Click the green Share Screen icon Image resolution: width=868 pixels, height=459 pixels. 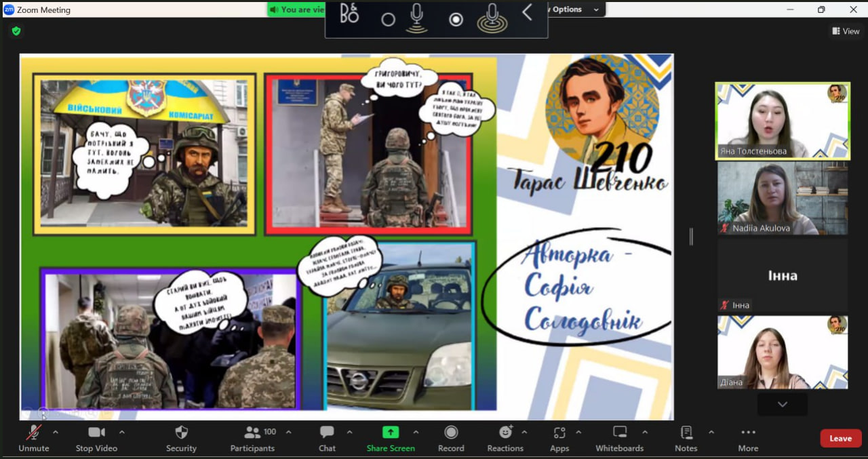pyautogui.click(x=391, y=433)
